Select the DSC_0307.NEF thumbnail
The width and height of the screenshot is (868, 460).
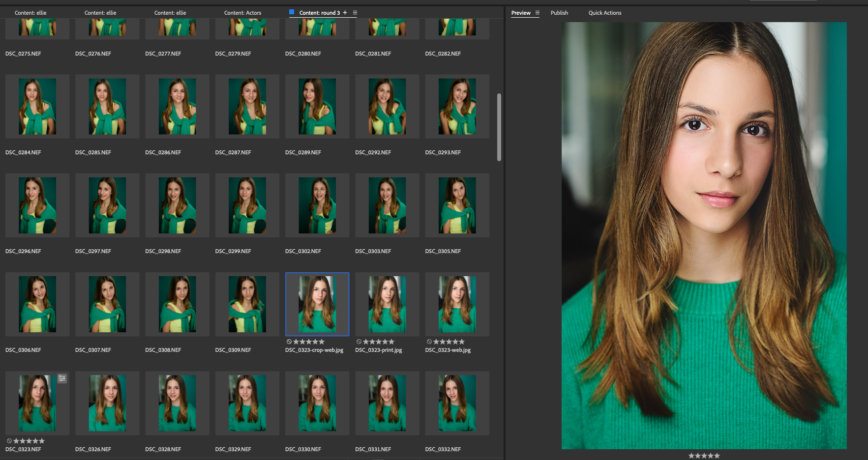(x=107, y=304)
